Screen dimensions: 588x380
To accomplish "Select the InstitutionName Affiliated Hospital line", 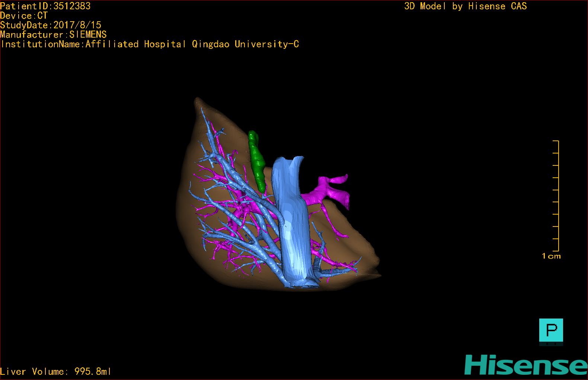I will click(x=150, y=44).
